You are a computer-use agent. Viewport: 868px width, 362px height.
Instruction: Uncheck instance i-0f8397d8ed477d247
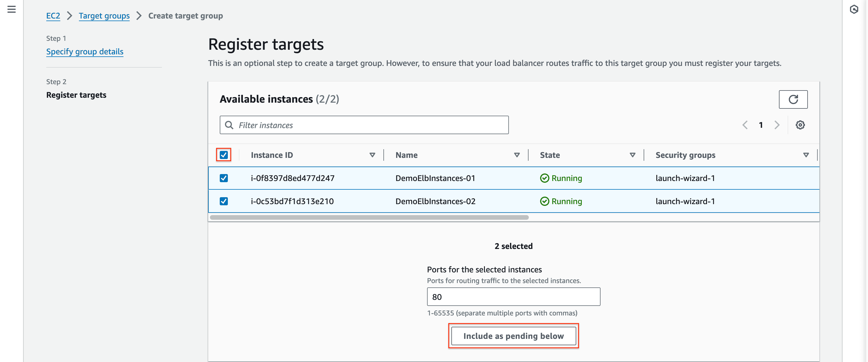(x=224, y=178)
